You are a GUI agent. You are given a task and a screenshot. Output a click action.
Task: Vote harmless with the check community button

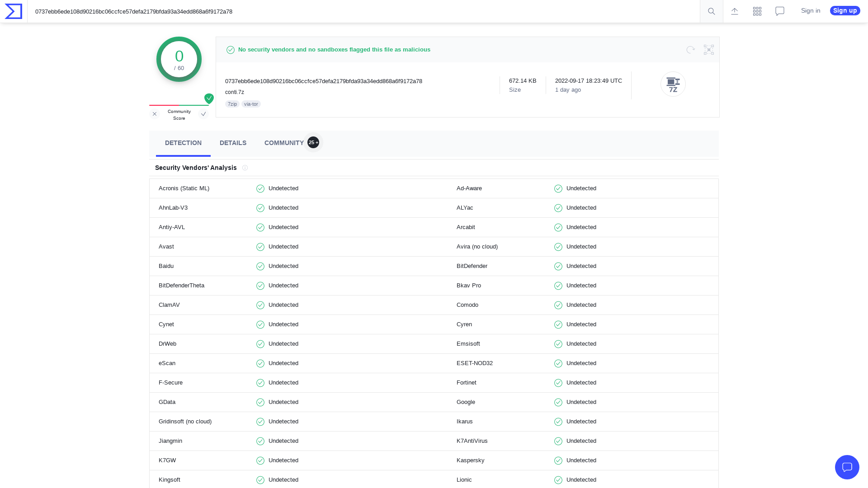click(203, 114)
